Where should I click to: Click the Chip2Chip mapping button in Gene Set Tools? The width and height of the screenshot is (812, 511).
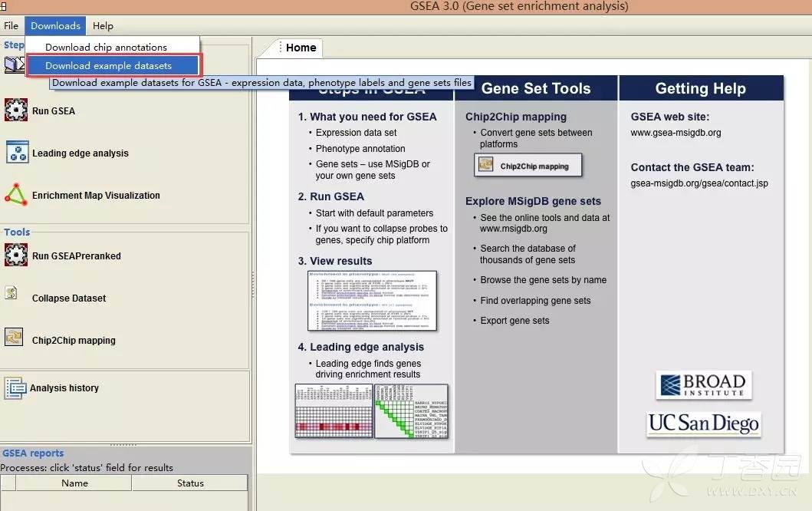tap(528, 165)
